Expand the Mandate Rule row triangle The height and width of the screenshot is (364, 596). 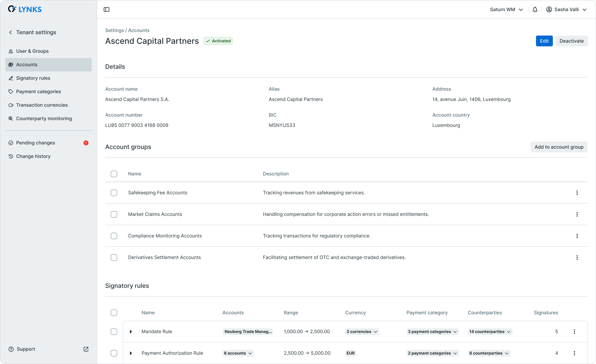tap(131, 332)
